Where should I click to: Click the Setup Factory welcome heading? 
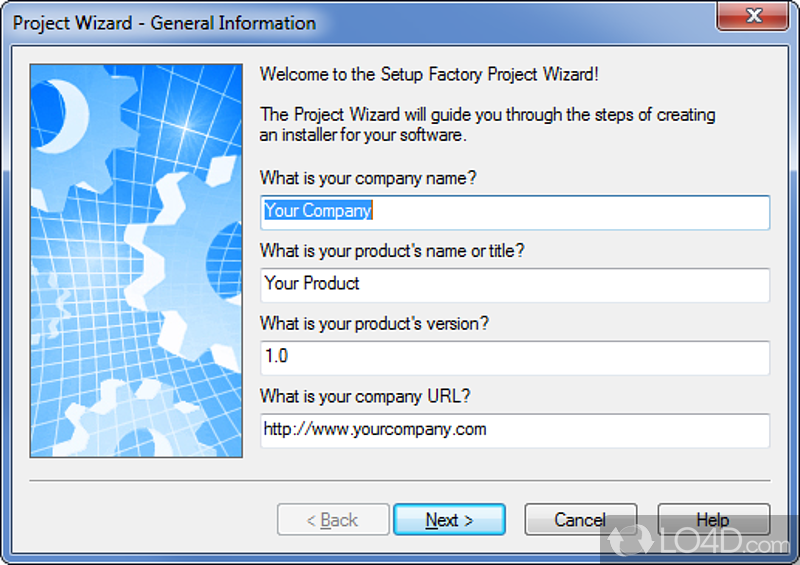(x=429, y=74)
